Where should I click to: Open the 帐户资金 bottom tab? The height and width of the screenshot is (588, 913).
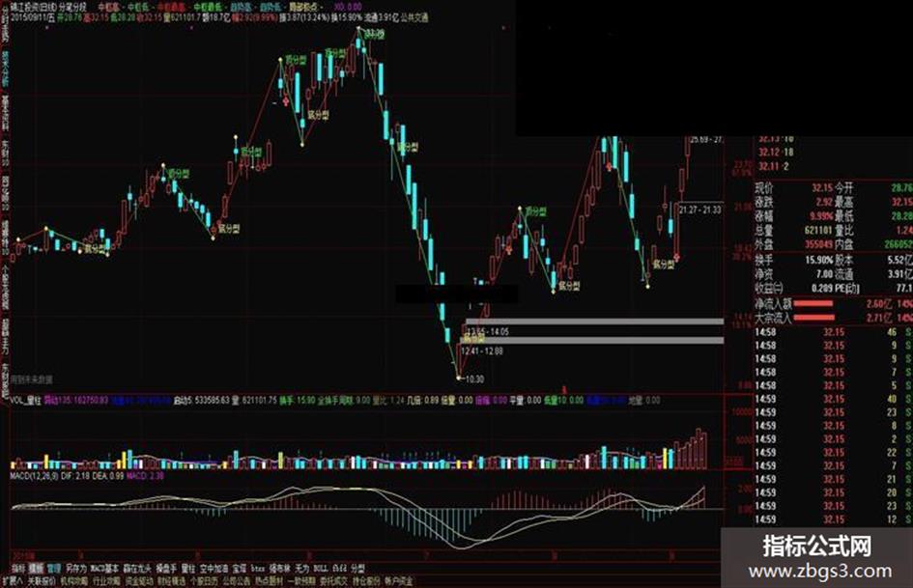pos(399,581)
